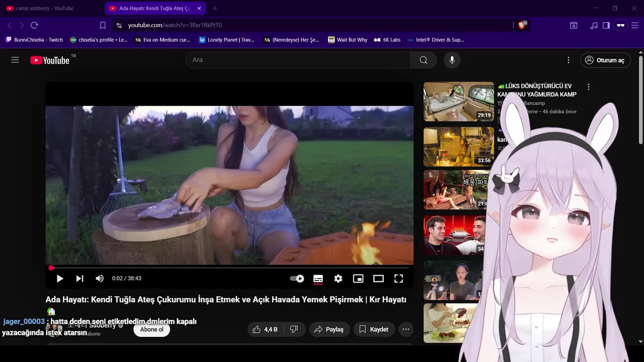Open Intel Driver & Support bookmark
Screen dimensions: 644x362
pos(436,40)
